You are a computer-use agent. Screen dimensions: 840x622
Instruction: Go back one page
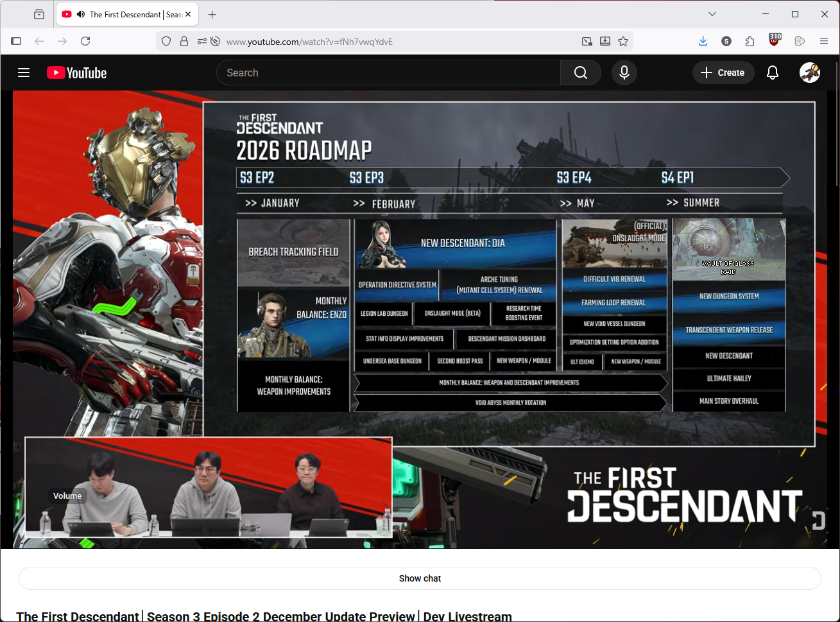tap(39, 41)
